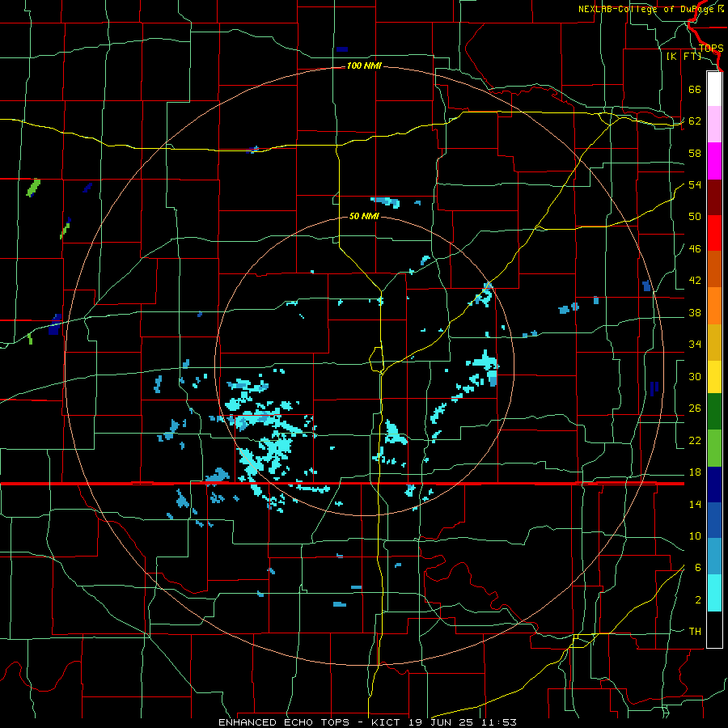Select the magenta legend color band
The height and width of the screenshot is (728, 728).
point(714,161)
